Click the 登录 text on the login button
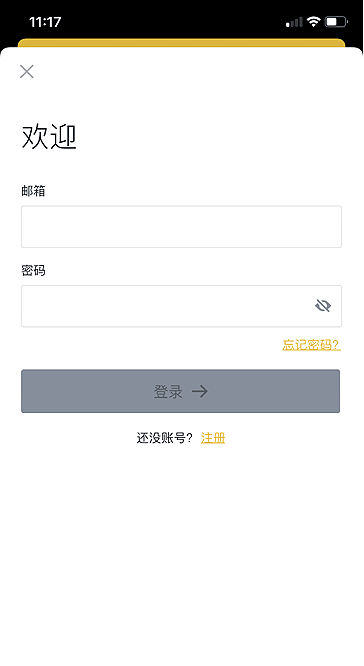364x666 pixels. click(168, 391)
